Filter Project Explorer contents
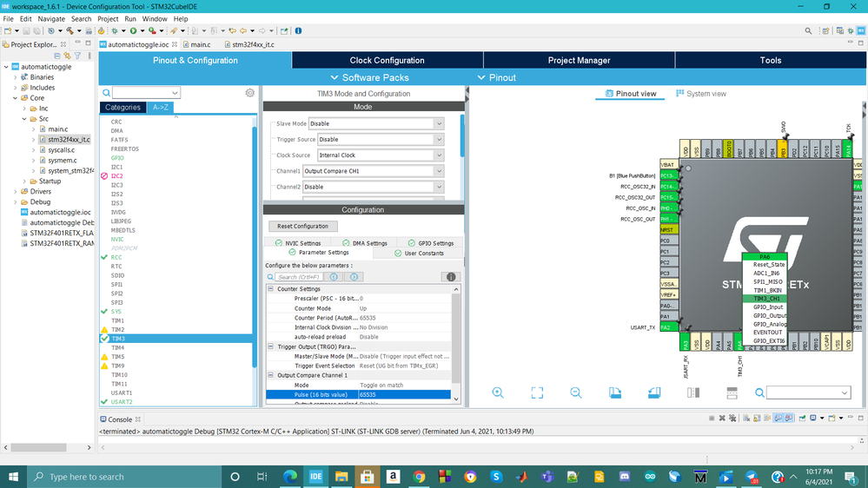Image resolution: width=868 pixels, height=488 pixels. (x=77, y=56)
